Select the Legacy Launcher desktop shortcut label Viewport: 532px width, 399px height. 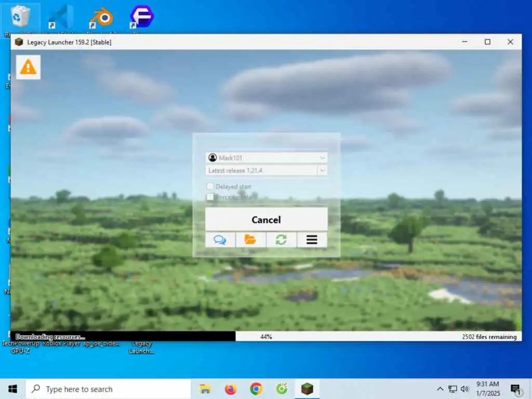pyautogui.click(x=141, y=348)
